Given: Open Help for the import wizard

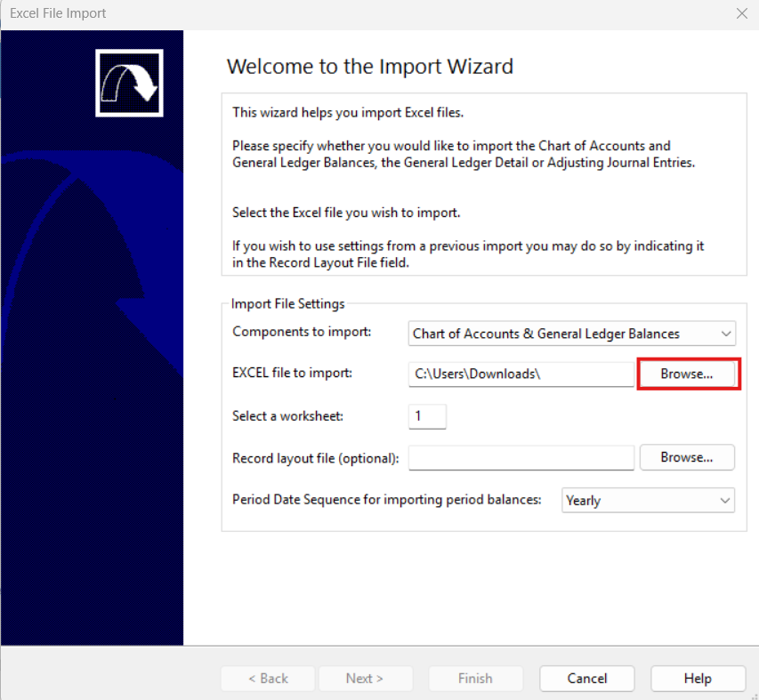Looking at the screenshot, I should coord(698,679).
